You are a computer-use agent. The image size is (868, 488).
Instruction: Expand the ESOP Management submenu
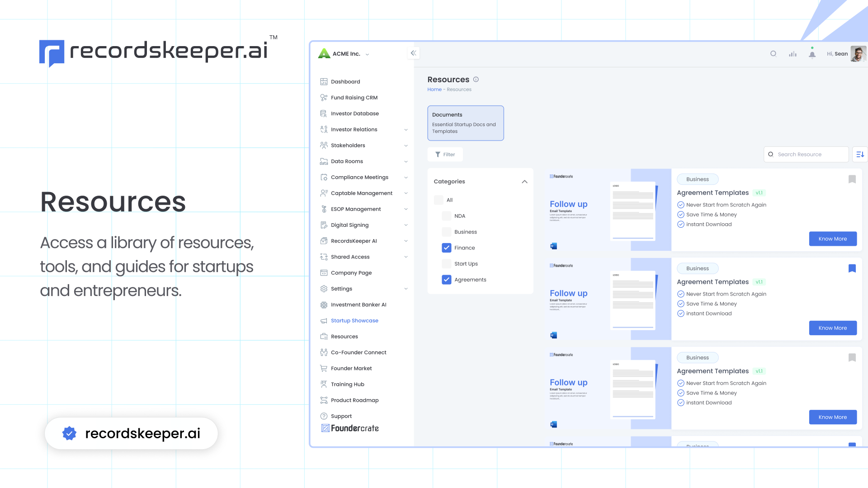pyautogui.click(x=406, y=209)
